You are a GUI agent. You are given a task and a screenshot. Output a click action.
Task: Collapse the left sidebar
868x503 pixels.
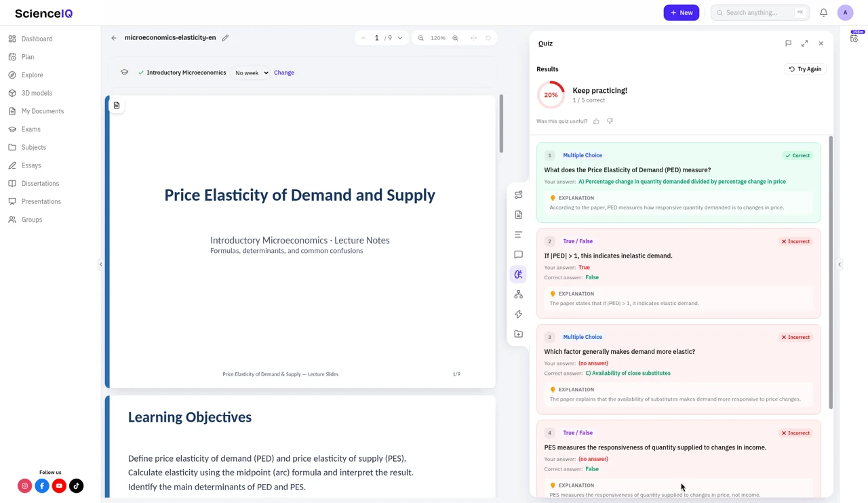pos(101,264)
